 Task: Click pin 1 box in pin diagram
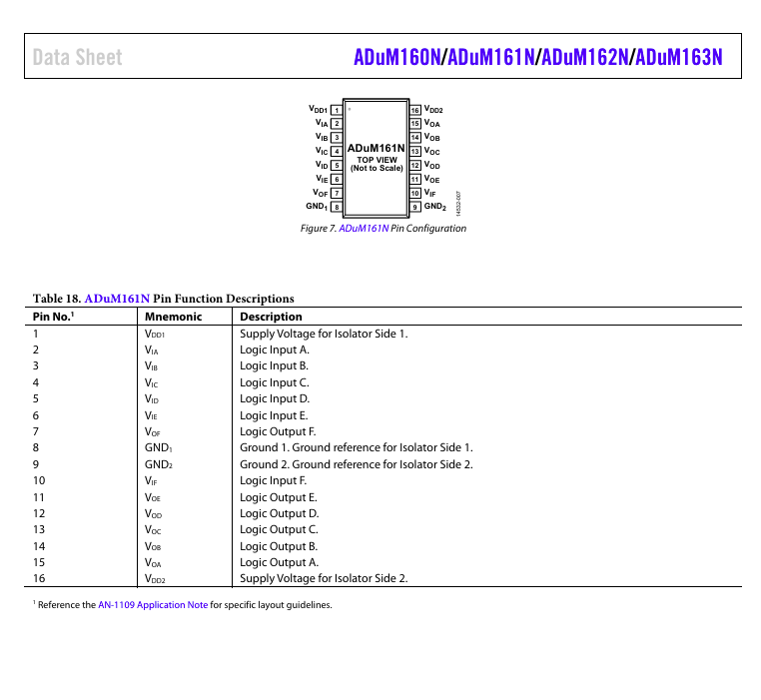(x=337, y=110)
